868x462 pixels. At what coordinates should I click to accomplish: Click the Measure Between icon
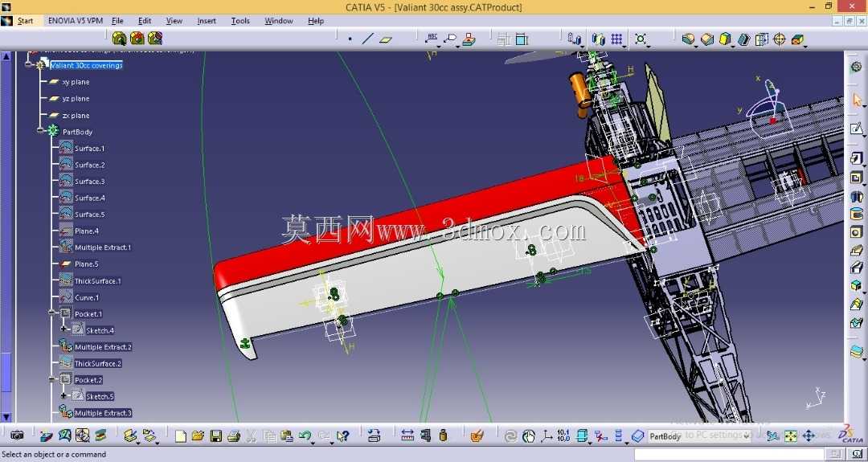(x=407, y=435)
